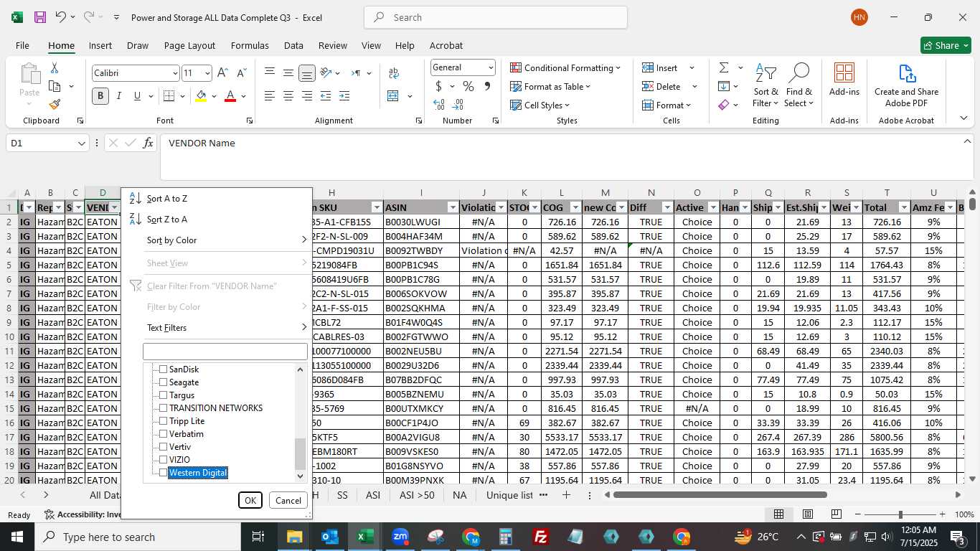Open the font size dropdown
Screen dimensions: 980x551
[207, 73]
